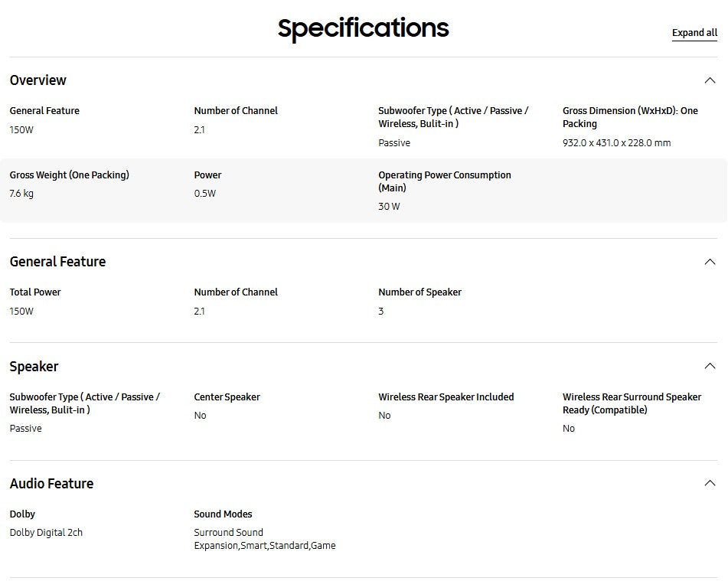Image resolution: width=728 pixels, height=581 pixels.
Task: Click the Dolby Digital 2ch value
Action: point(46,533)
